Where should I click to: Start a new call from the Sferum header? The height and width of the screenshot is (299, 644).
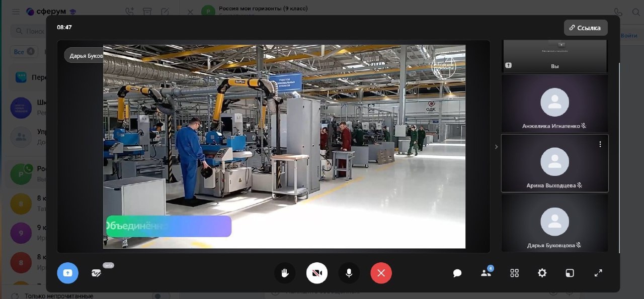[130, 12]
